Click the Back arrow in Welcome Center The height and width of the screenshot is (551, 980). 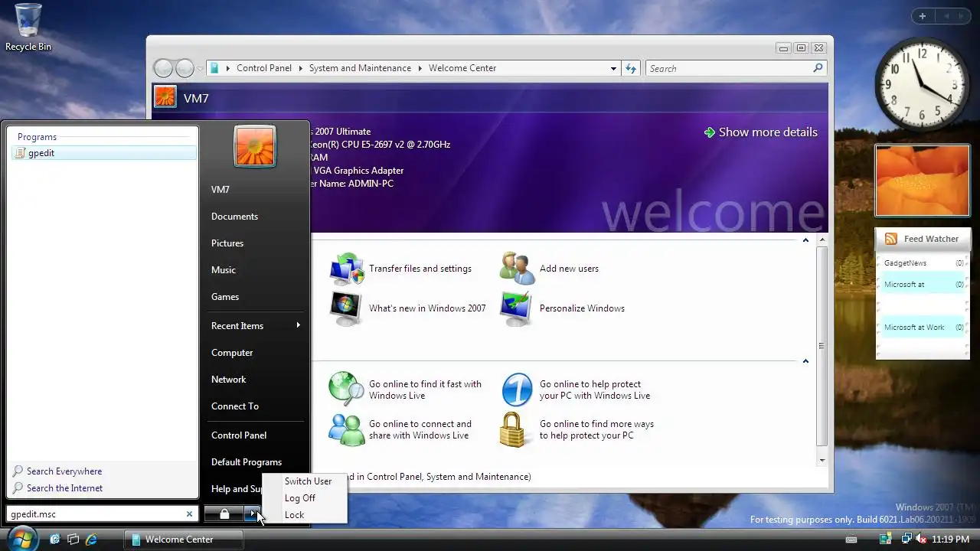point(163,68)
